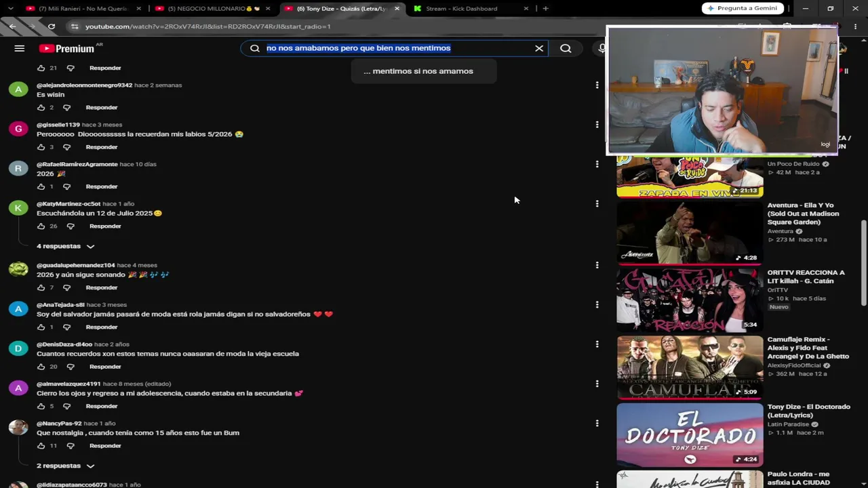
Task: Click the "hace 8 meses (editado)" timestamp
Action: 137,384
